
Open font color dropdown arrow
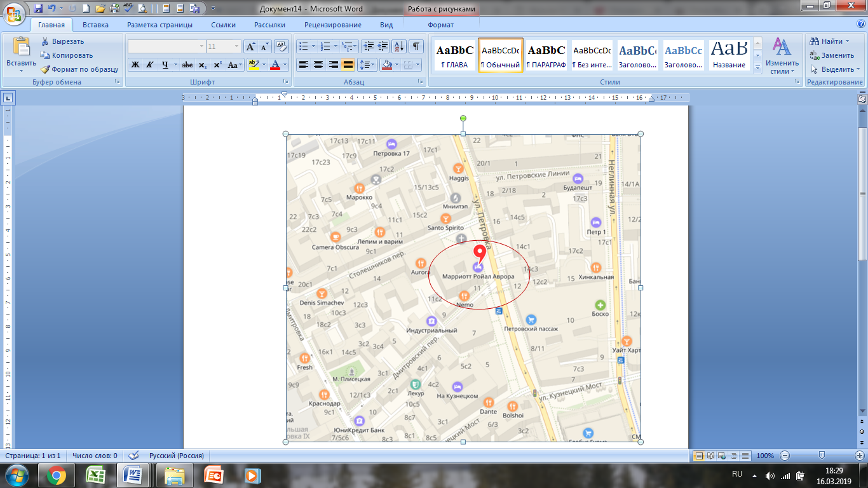(x=285, y=65)
